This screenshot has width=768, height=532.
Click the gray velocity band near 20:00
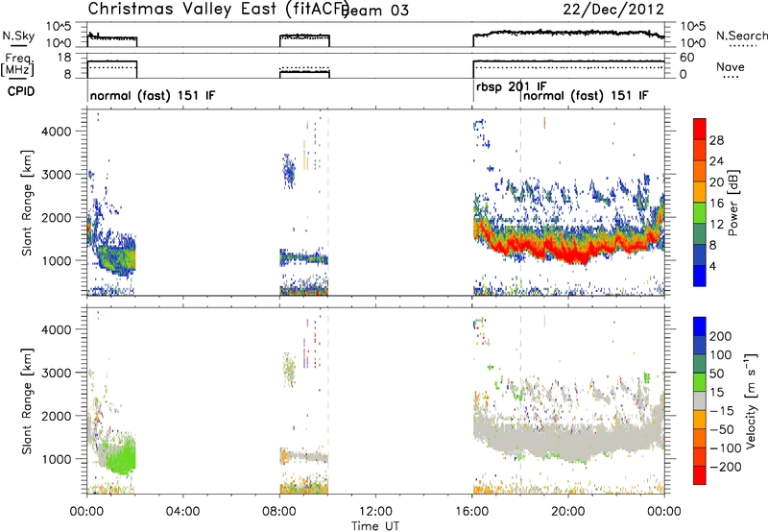[x=568, y=441]
